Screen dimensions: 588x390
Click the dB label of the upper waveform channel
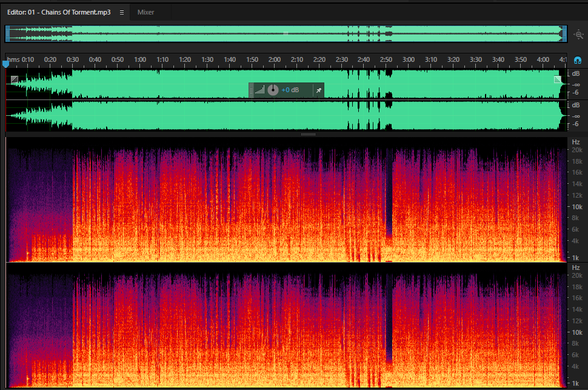click(576, 73)
